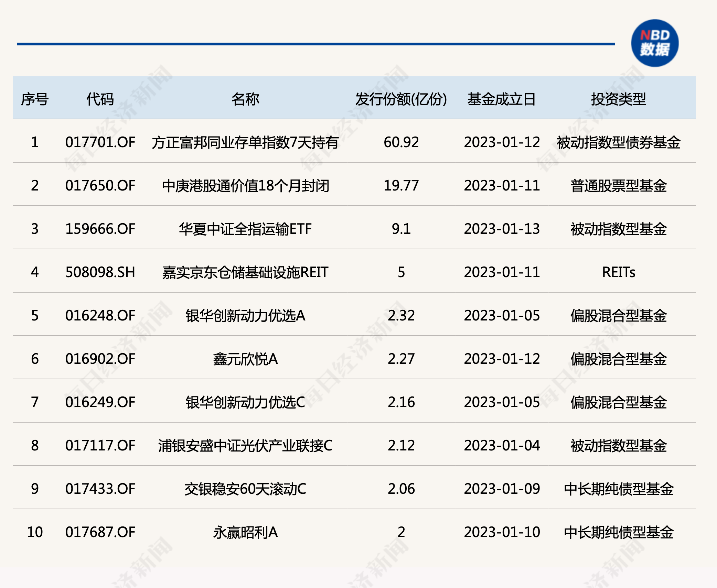
Task: Click date 2023-01-11 in 中庚港股通 row
Action: click(502, 186)
